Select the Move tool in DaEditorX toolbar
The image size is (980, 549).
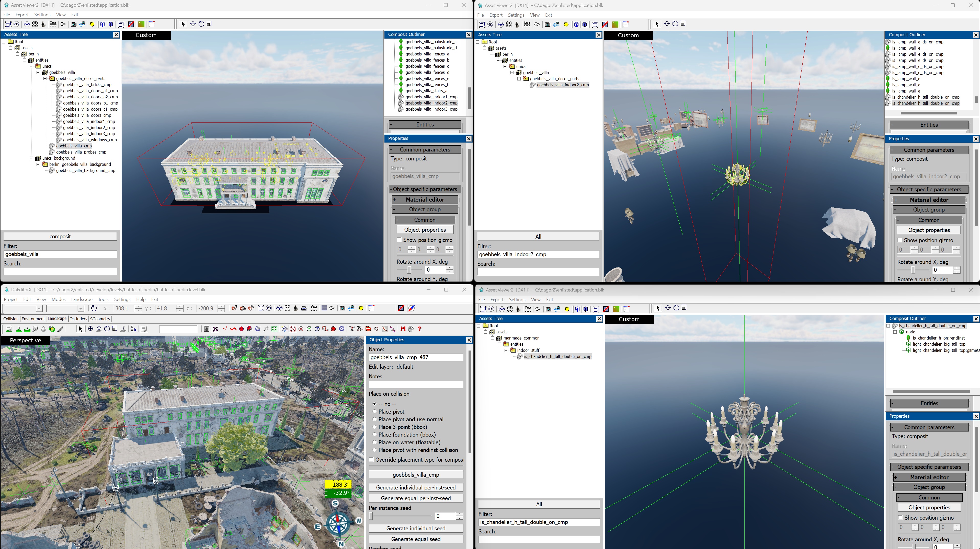90,329
